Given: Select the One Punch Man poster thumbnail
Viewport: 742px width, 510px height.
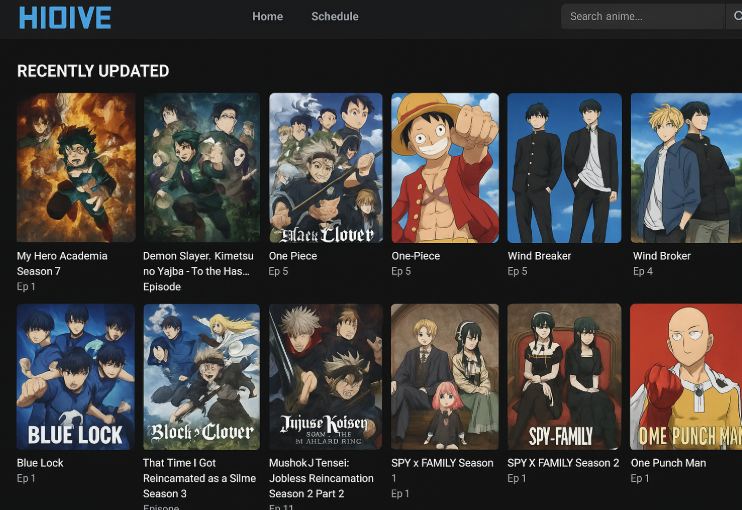Looking at the screenshot, I should [686, 377].
